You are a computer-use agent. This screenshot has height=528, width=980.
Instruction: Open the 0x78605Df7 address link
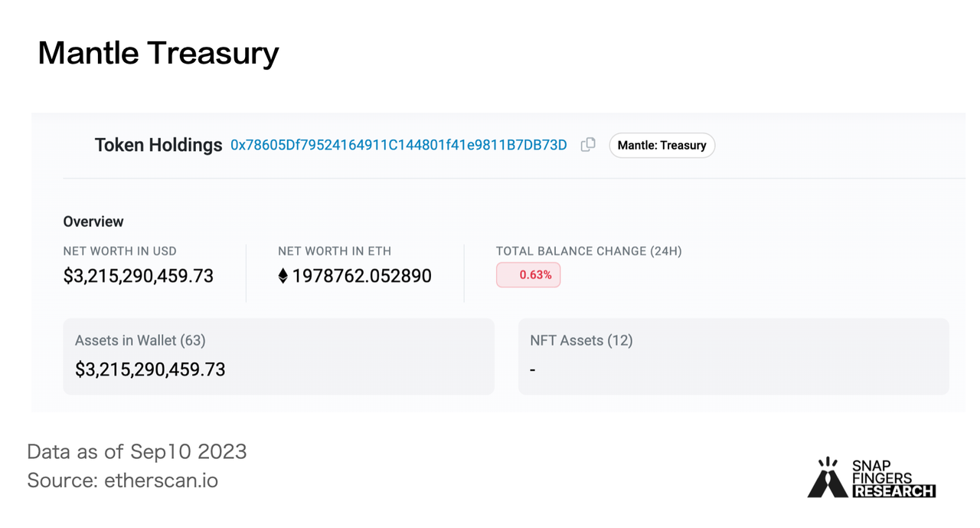point(398,145)
